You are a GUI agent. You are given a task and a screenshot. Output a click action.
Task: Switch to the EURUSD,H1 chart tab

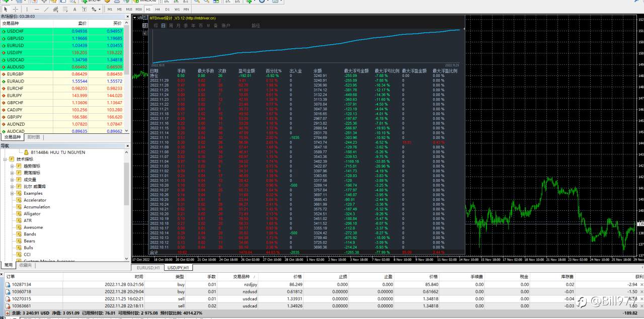tap(148, 268)
